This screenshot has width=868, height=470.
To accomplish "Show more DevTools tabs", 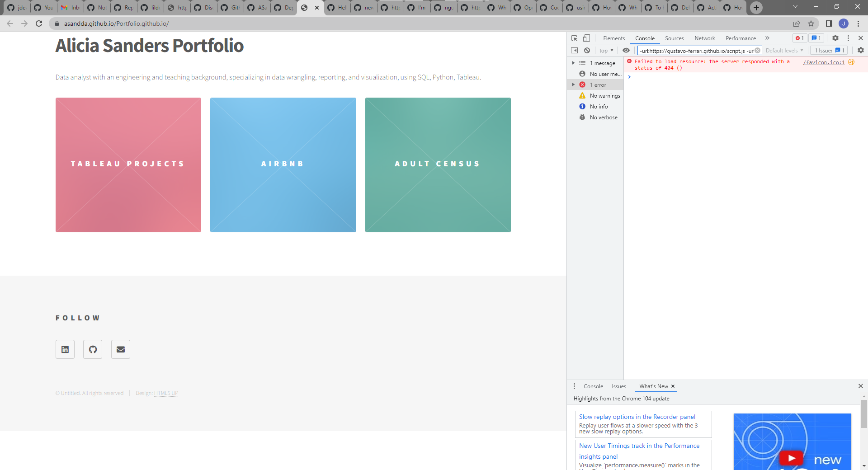I will coord(767,38).
